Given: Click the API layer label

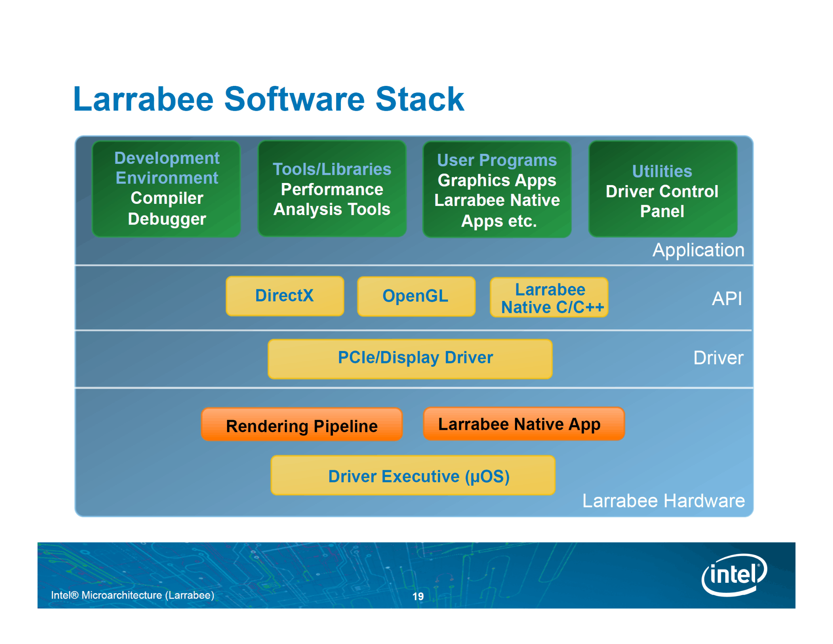Looking at the screenshot, I should [727, 298].
